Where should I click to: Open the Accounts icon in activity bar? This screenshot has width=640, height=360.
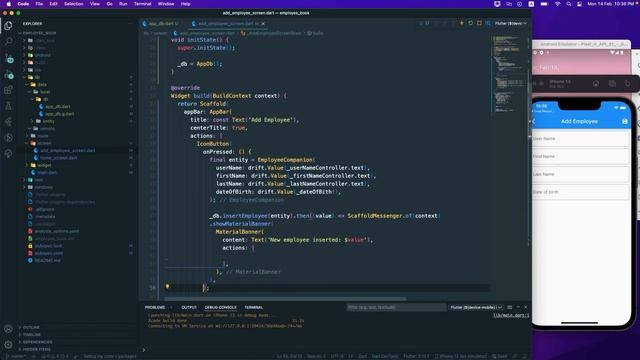[8, 329]
